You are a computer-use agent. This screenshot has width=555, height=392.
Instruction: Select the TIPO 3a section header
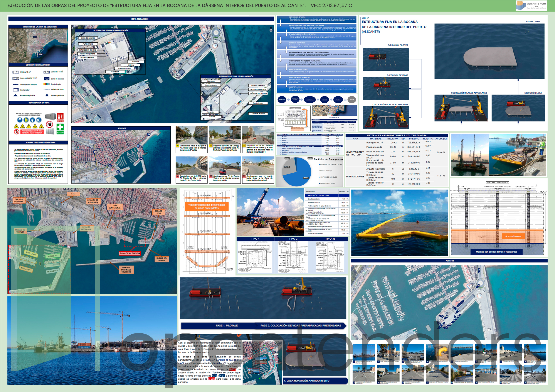(x=330, y=239)
